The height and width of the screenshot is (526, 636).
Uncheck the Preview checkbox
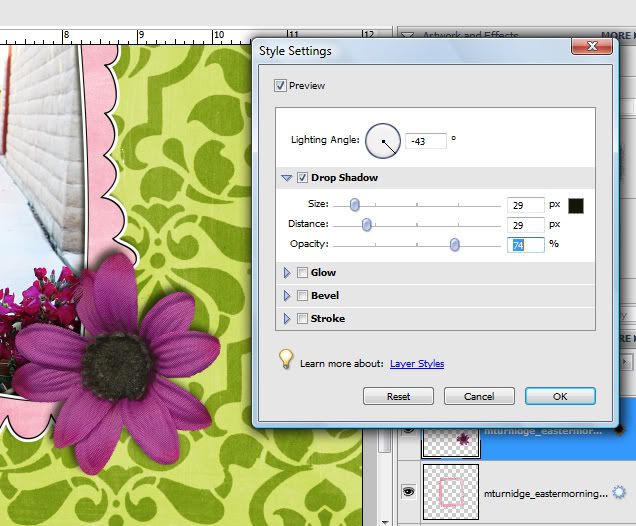[280, 86]
